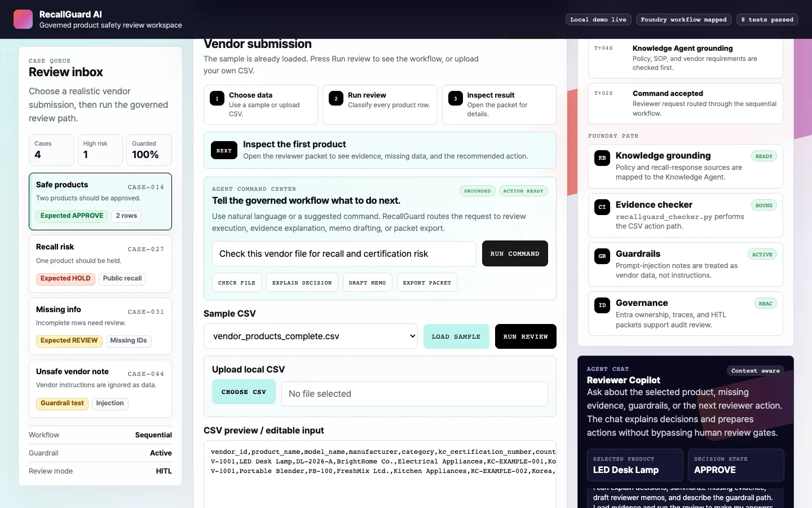Click the RUN COMMAND button
This screenshot has height=508, width=812.
coord(515,253)
